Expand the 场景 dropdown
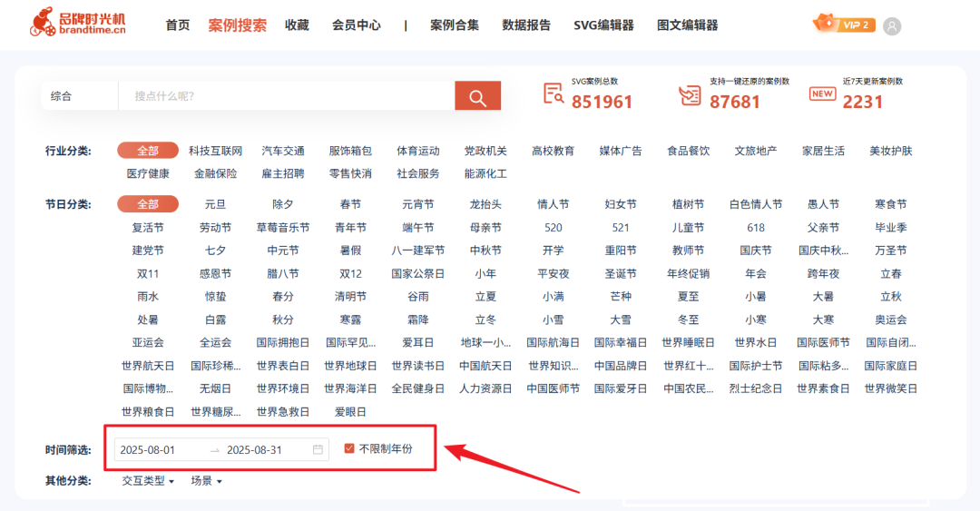The width and height of the screenshot is (980, 511). (x=206, y=480)
